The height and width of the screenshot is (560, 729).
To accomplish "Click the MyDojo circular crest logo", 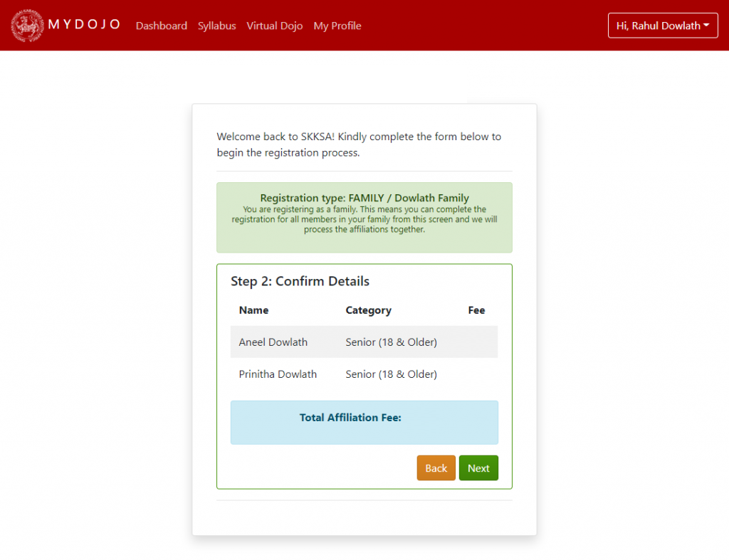I will coord(27,26).
